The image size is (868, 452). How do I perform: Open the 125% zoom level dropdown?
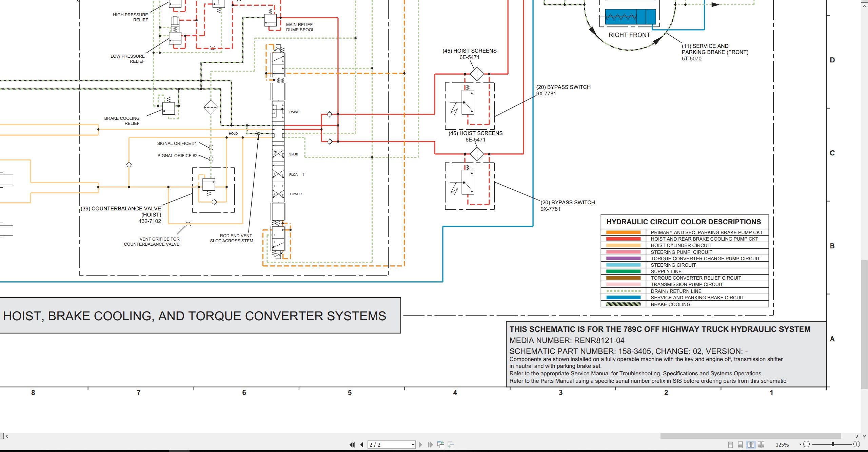tap(800, 444)
